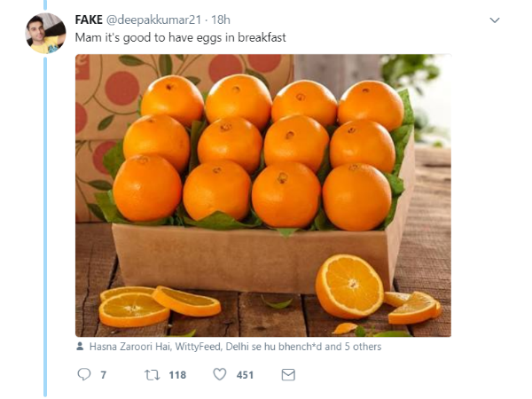Click the tagged people person icon
This screenshot has width=532, height=399.
[x=81, y=347]
